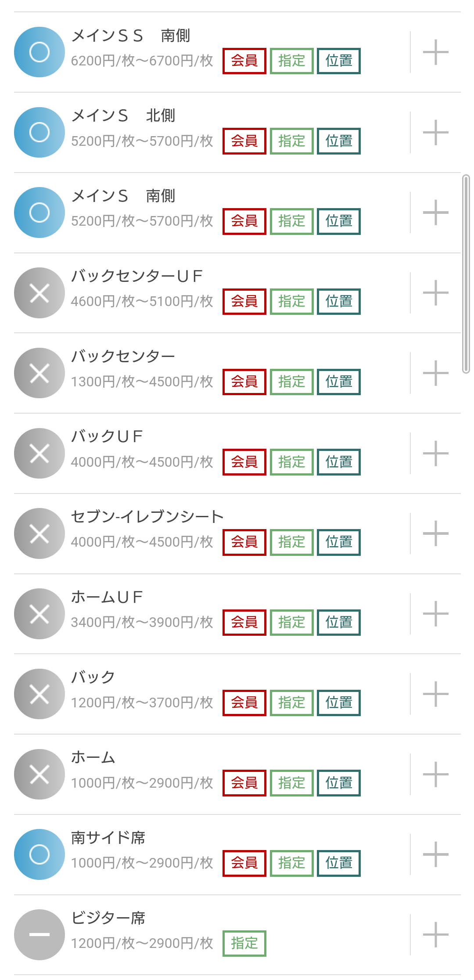This screenshot has height=980, width=474.
Task: Select the blue availability icon for メインＳ 南側
Action: click(x=39, y=213)
